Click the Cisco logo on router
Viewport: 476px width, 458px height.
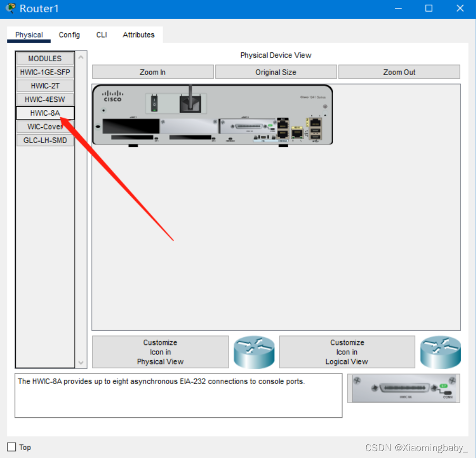pyautogui.click(x=112, y=96)
